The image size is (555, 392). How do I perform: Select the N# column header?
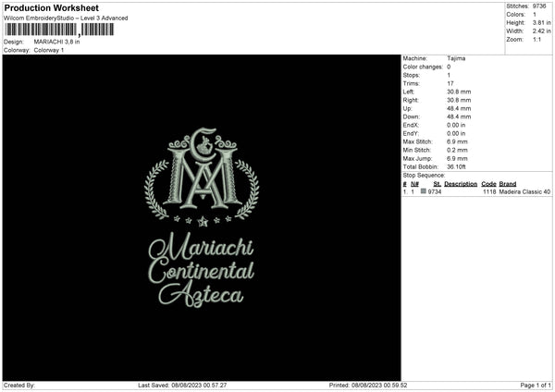(x=414, y=184)
